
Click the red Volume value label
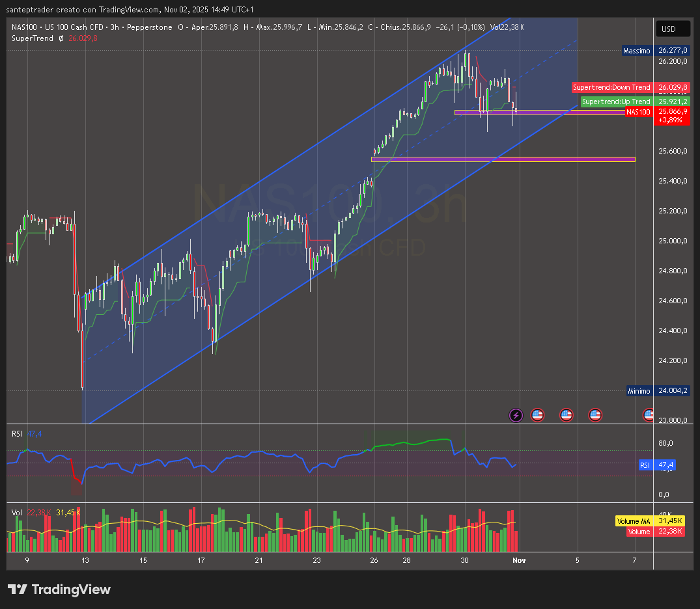(639, 532)
